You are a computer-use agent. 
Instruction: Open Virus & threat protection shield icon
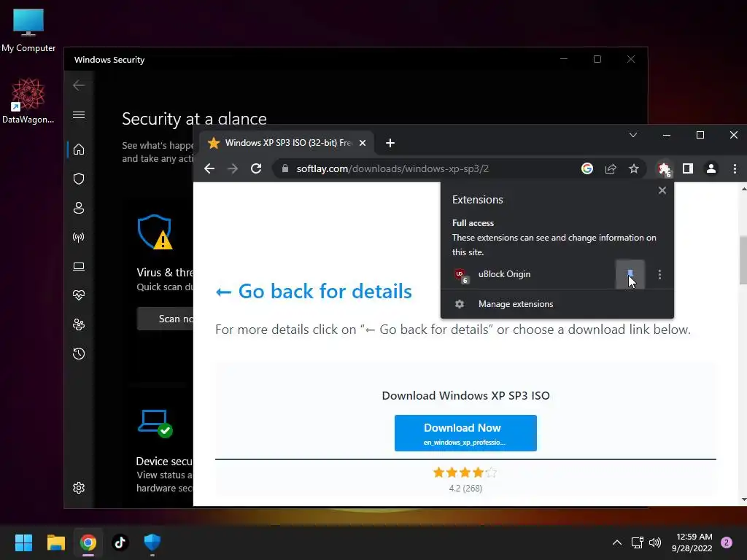[x=79, y=179]
